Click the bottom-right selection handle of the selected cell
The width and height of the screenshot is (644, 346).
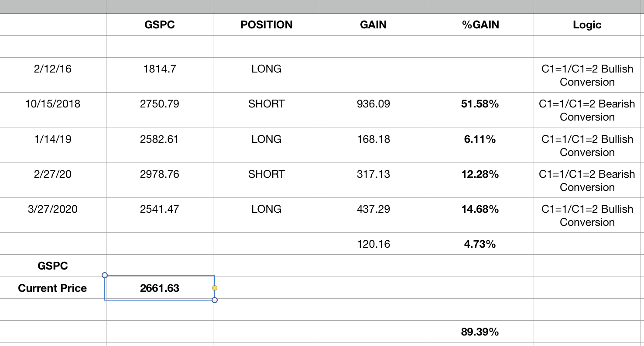coord(214,300)
